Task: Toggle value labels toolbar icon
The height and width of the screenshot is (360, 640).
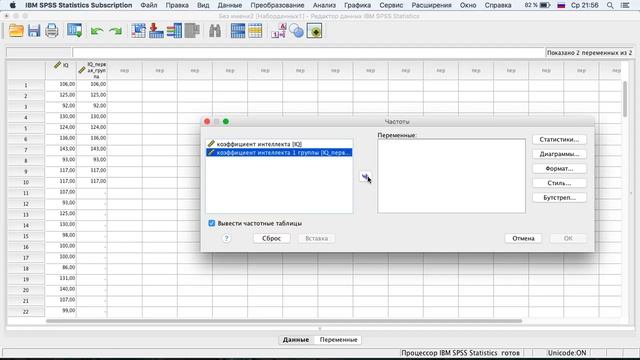Action: 279,31
